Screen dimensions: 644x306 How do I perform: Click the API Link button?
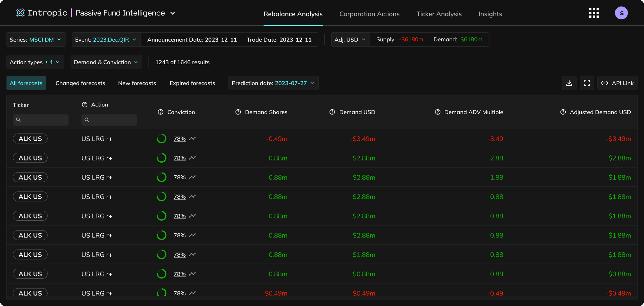tap(617, 83)
